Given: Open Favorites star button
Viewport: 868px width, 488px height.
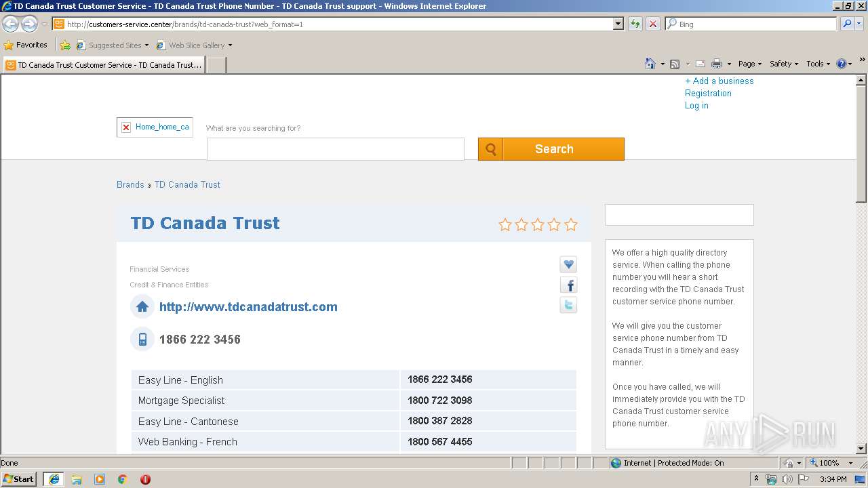Looking at the screenshot, I should point(26,45).
